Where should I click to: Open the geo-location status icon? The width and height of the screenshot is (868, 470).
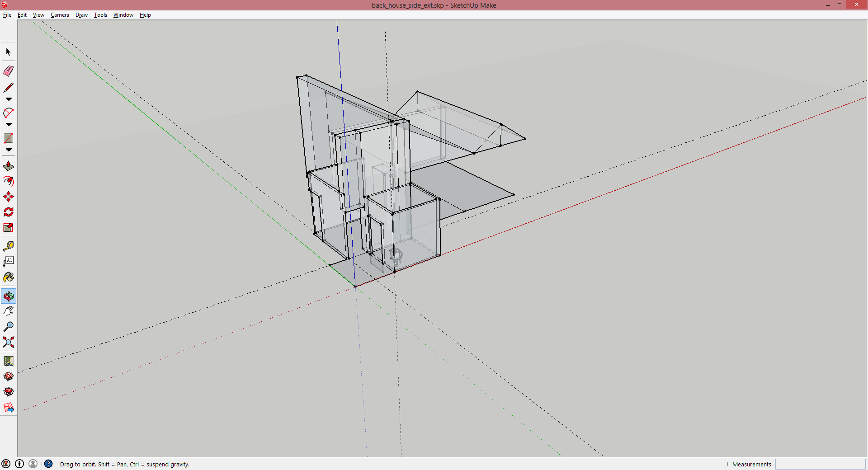tap(6, 464)
